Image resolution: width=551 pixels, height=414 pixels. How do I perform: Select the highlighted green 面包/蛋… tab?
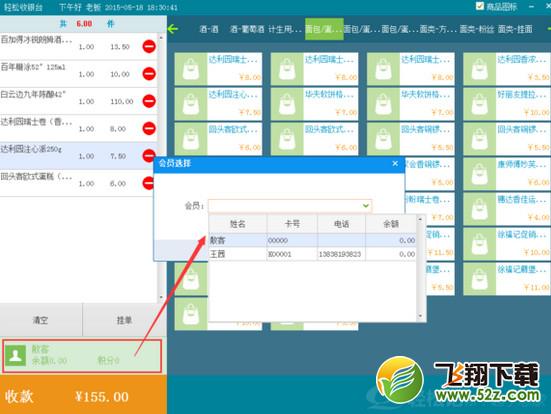(x=324, y=29)
